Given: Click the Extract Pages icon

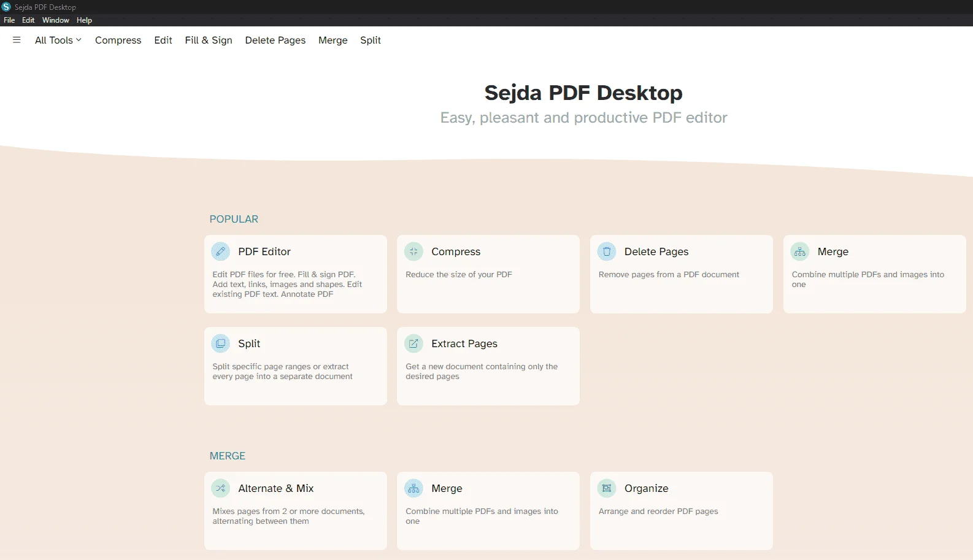Looking at the screenshot, I should tap(413, 343).
